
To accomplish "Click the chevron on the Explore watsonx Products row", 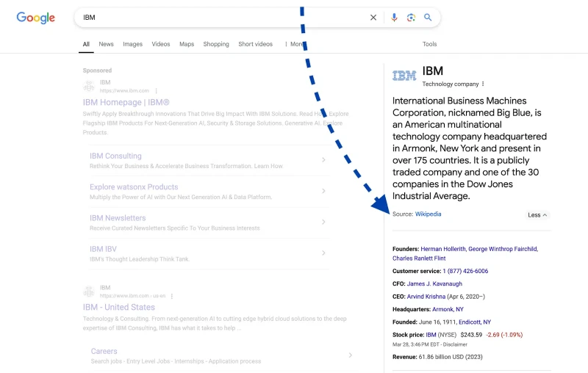I will click(323, 191).
